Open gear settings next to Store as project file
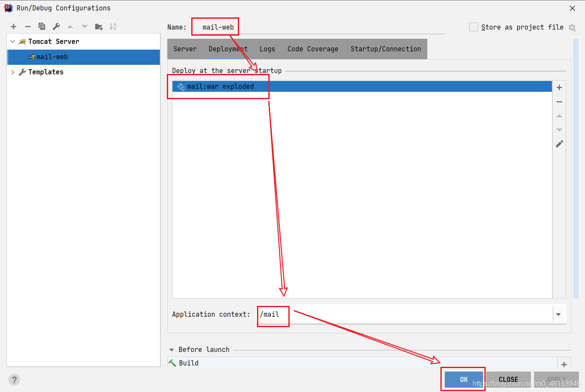The image size is (585, 392). pos(572,27)
